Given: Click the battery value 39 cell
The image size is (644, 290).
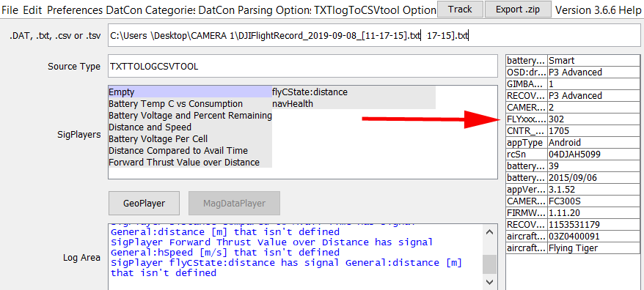Looking at the screenshot, I should pyautogui.click(x=594, y=166).
